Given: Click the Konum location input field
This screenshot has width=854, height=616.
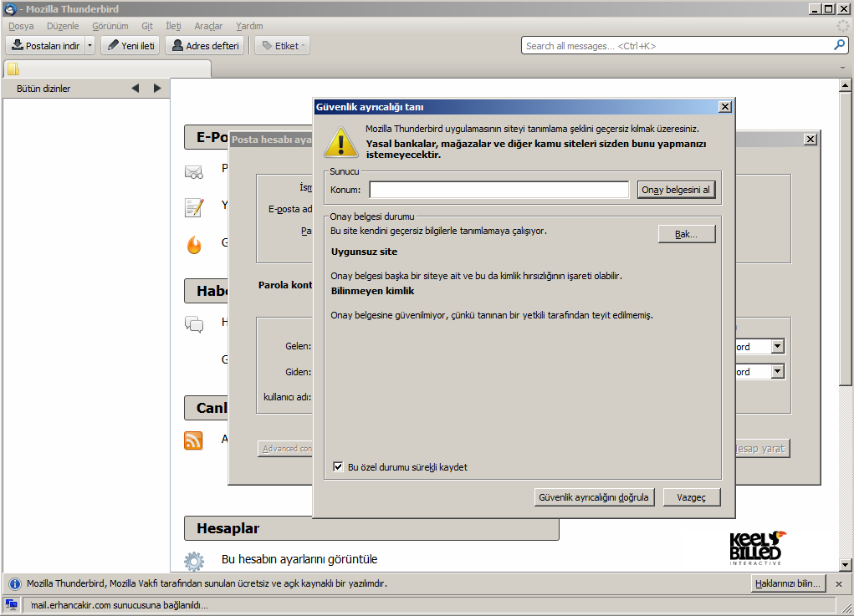Looking at the screenshot, I should 499,190.
